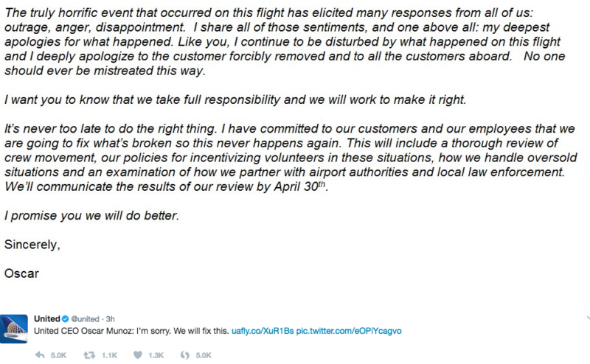Click the last icon in the tweet action row
Screen dimensions: 590x364
pyautogui.click(x=185, y=354)
